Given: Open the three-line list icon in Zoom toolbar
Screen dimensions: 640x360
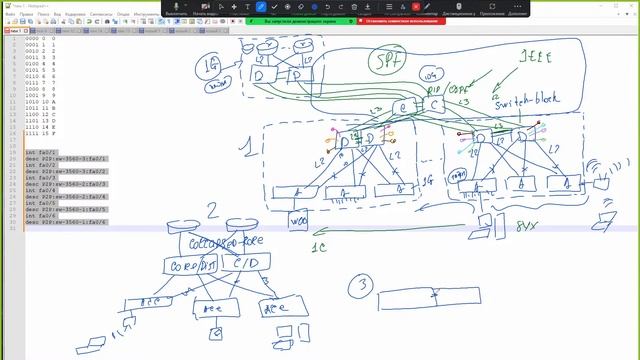Looking at the screenshot, I should 389,7.
